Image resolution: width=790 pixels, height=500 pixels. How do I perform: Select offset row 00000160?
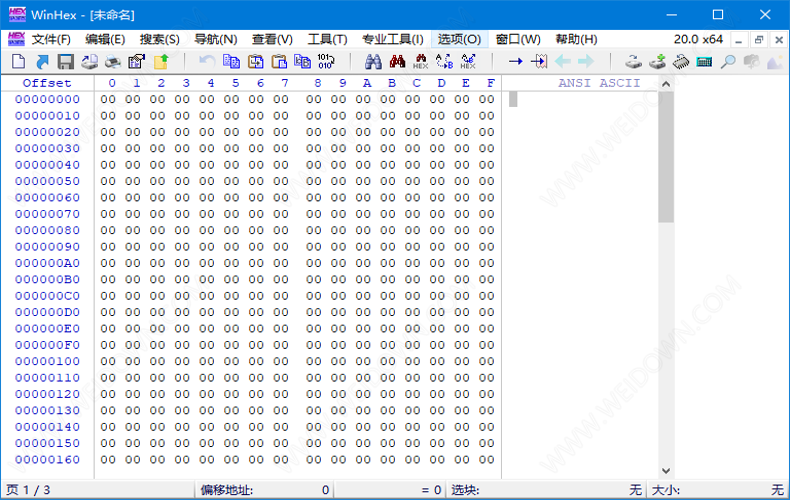47,460
